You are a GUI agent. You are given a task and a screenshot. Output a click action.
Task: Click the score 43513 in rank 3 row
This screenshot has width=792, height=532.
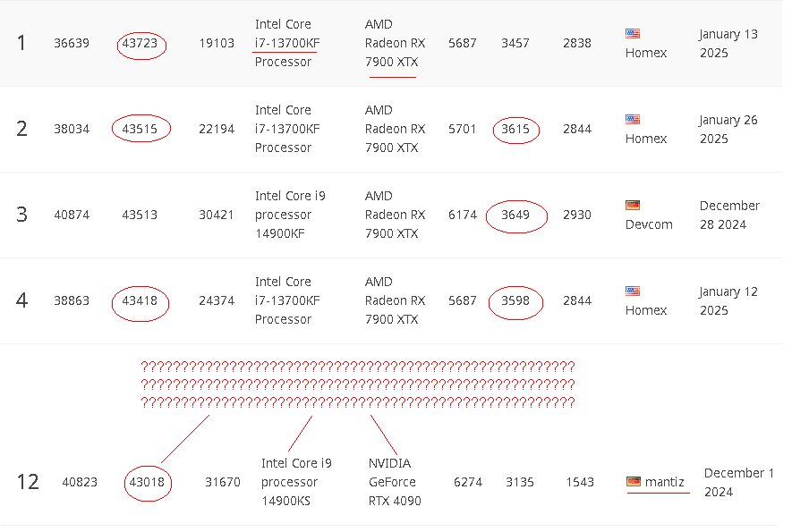[x=141, y=215]
